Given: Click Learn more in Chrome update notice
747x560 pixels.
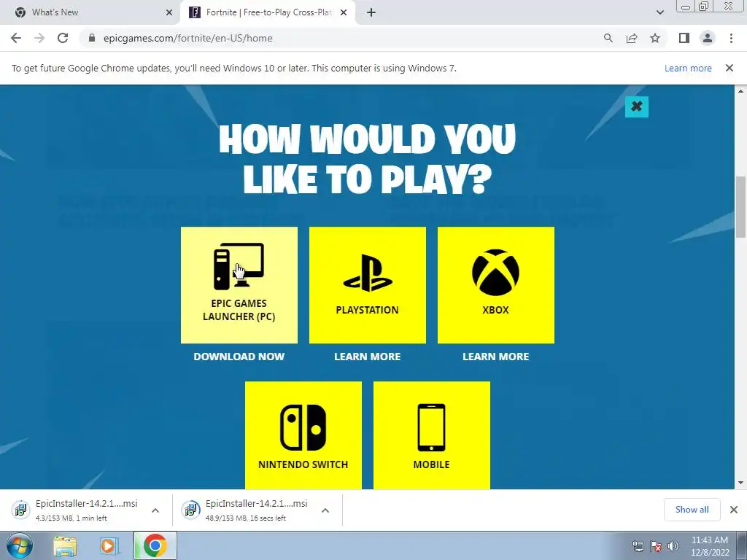Looking at the screenshot, I should coord(688,68).
